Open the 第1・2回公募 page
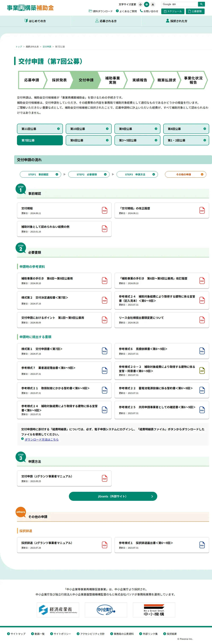Screen dimensions: 212x644 186,140
